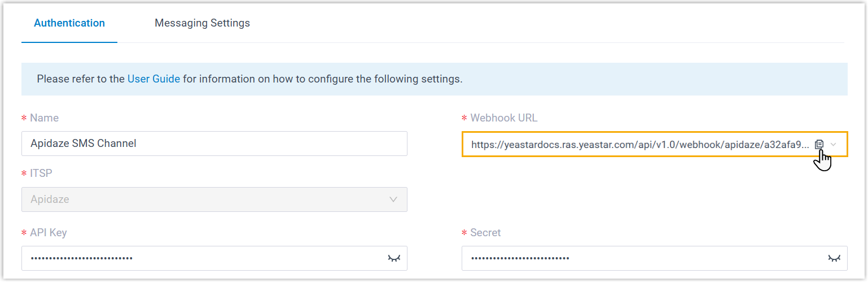Click the Secret field label
Image resolution: width=868 pixels, height=282 pixels.
(485, 233)
